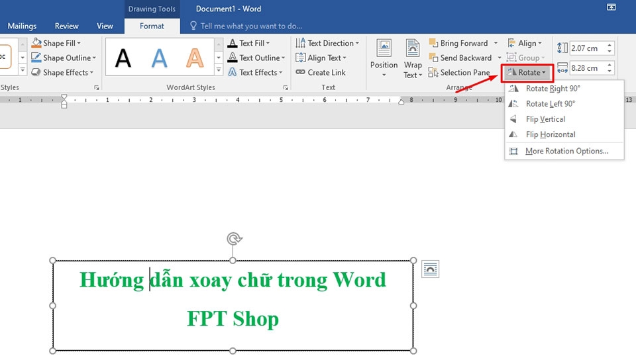This screenshot has height=364, width=636.
Task: Expand Shape Outline dropdown arrow
Action: 94,58
